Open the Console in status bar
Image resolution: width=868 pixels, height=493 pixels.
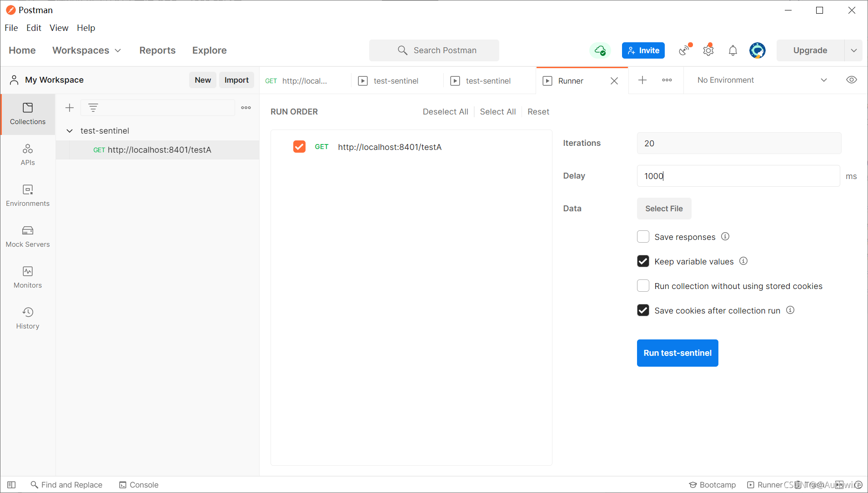[x=139, y=485]
